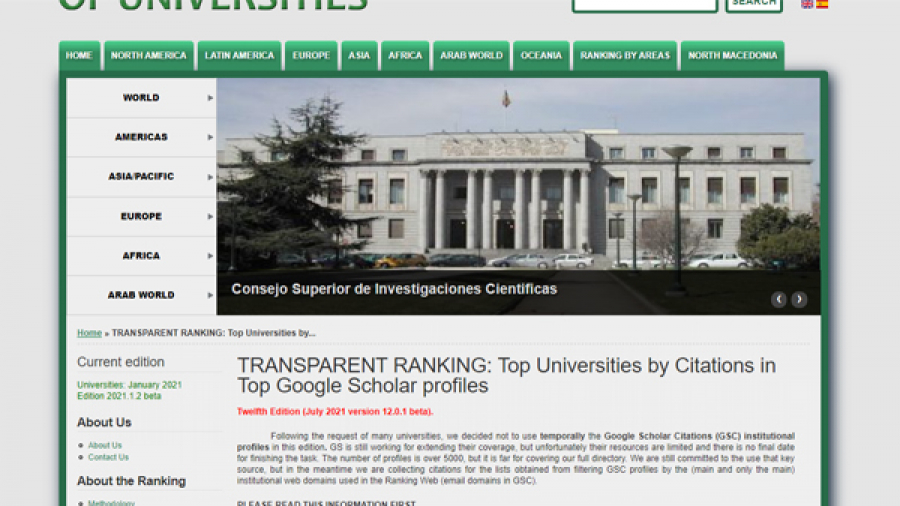The image size is (900, 506).
Task: Focus the search input field
Action: [x=645, y=5]
